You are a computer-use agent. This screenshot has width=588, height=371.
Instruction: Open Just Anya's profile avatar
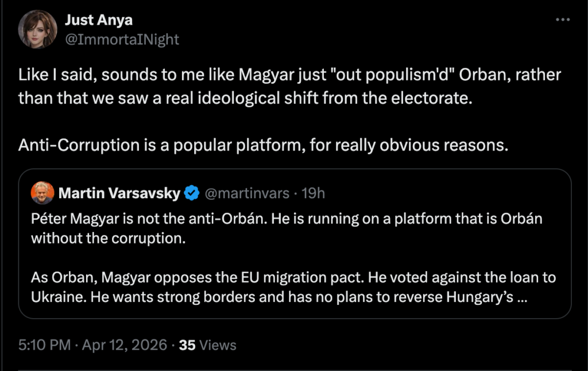tap(37, 29)
